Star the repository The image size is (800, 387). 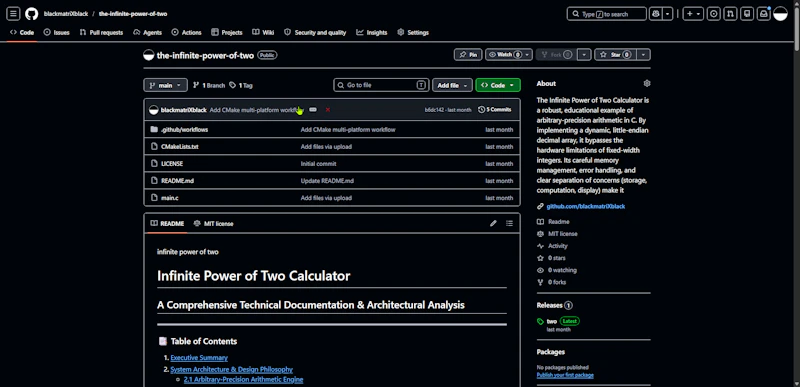coord(615,55)
